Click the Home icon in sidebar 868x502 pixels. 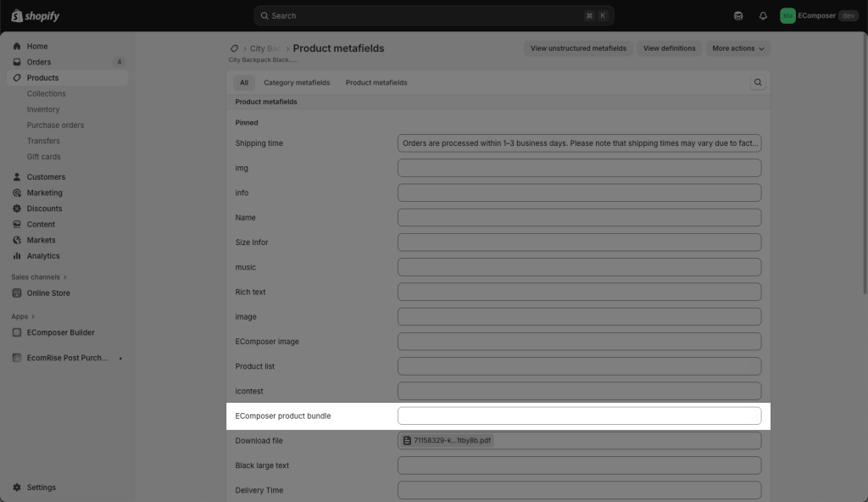tap(17, 47)
